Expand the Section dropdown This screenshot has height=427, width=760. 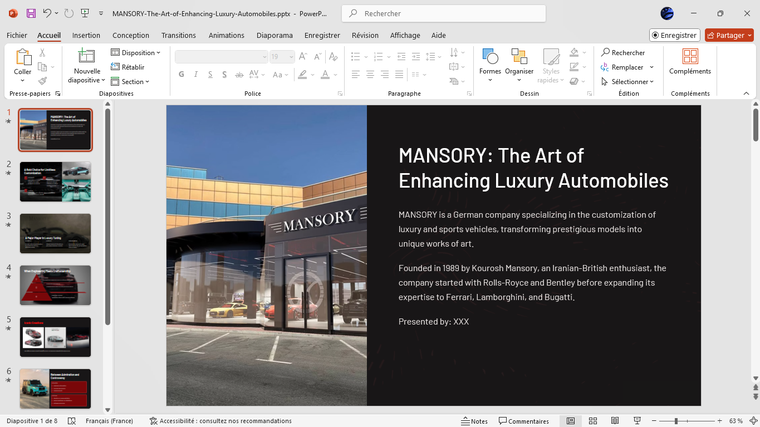pyautogui.click(x=133, y=82)
